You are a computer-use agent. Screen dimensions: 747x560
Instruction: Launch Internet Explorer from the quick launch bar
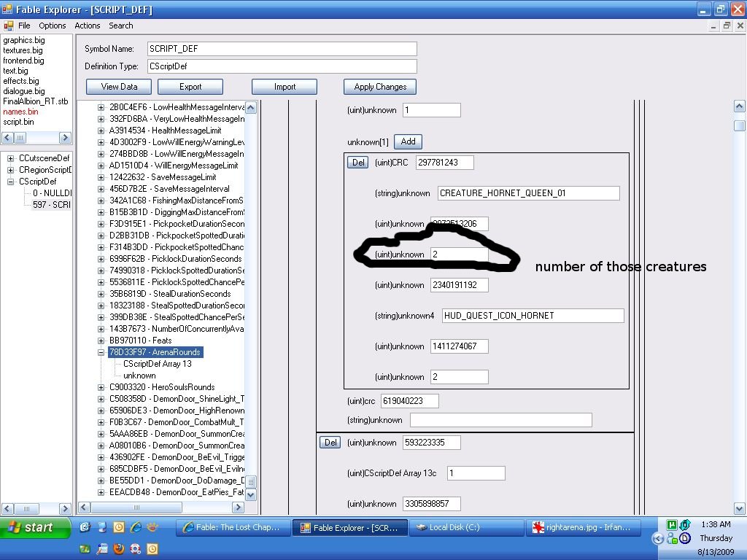(x=136, y=527)
